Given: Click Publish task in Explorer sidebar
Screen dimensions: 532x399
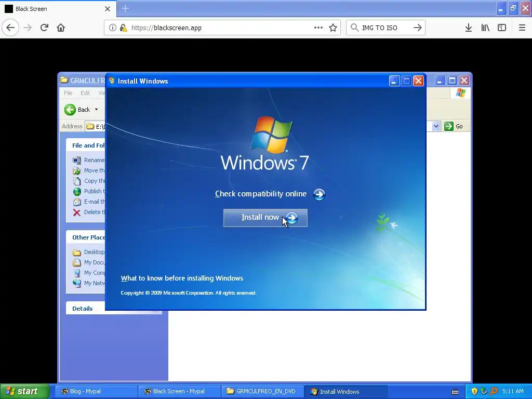Looking at the screenshot, I should [x=89, y=191].
